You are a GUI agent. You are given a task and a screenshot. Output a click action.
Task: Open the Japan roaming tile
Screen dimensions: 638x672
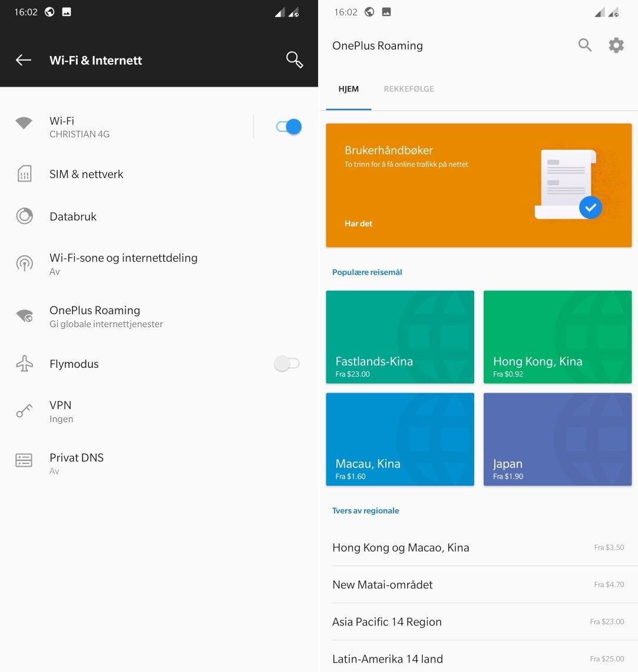557,439
